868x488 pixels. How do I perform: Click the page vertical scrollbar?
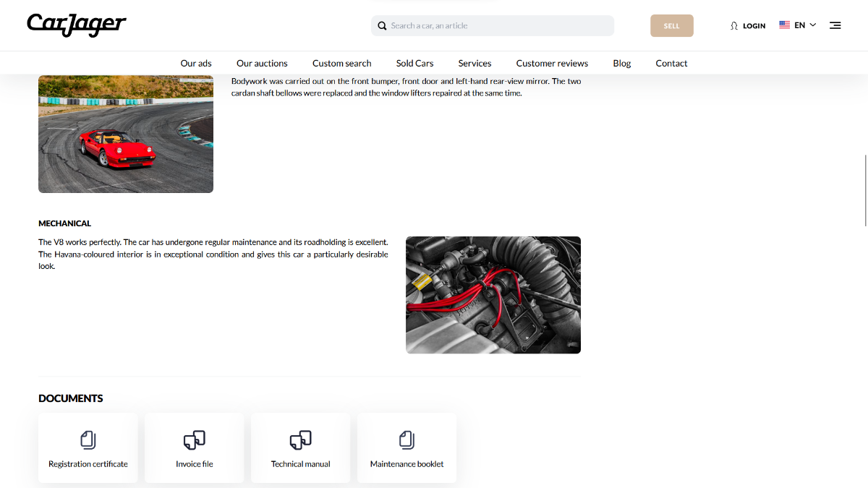(864, 190)
